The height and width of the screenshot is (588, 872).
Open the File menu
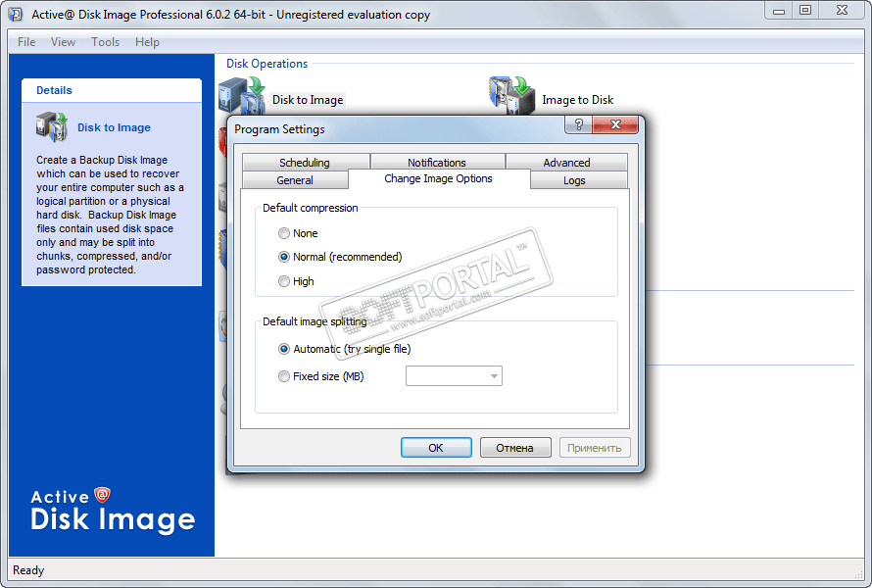pyautogui.click(x=26, y=42)
